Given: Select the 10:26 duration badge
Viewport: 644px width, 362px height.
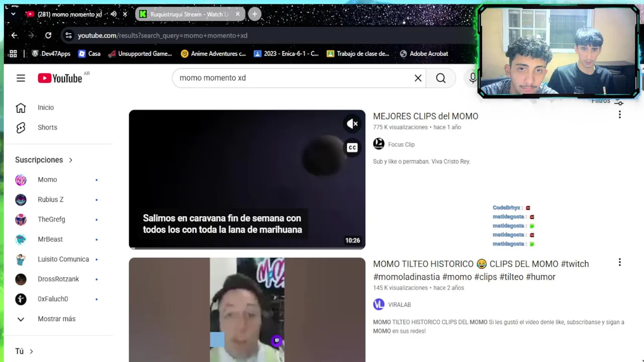Looking at the screenshot, I should coord(353,240).
